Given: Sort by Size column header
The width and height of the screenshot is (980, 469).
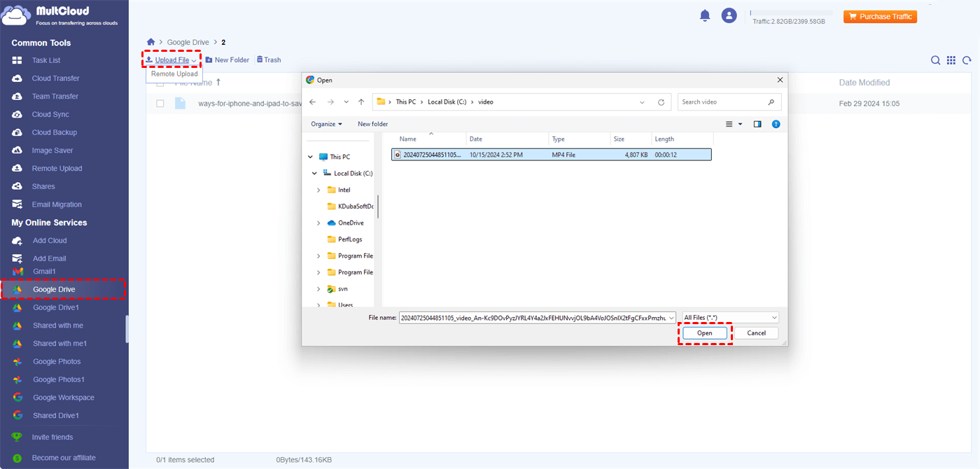Looking at the screenshot, I should coord(619,139).
